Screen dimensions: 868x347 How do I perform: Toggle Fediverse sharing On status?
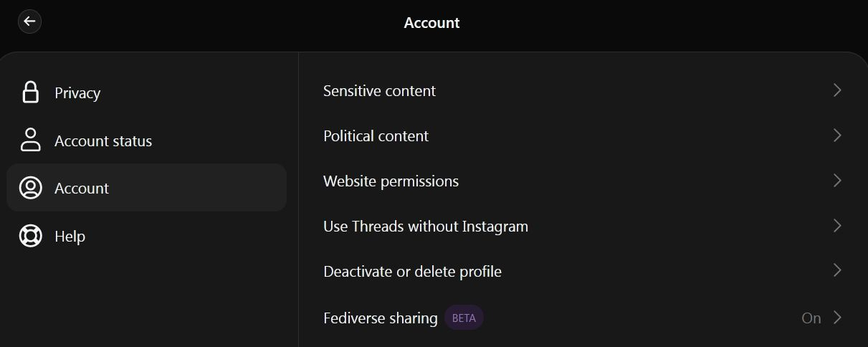coord(811,318)
